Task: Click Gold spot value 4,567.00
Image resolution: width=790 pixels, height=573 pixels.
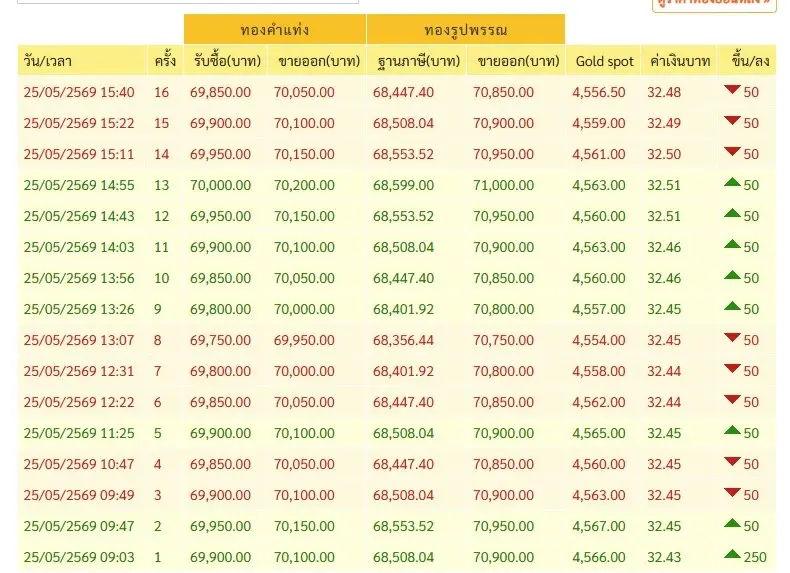Action: pyautogui.click(x=599, y=526)
